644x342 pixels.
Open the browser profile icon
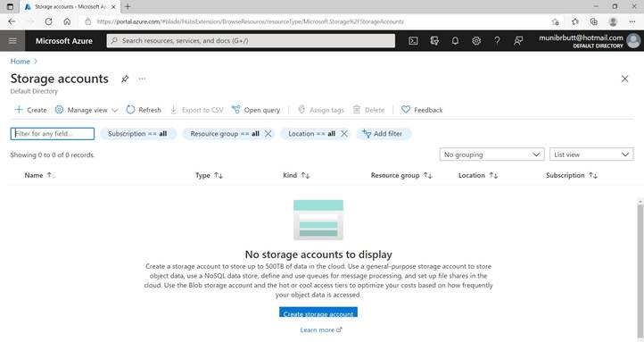[613, 21]
